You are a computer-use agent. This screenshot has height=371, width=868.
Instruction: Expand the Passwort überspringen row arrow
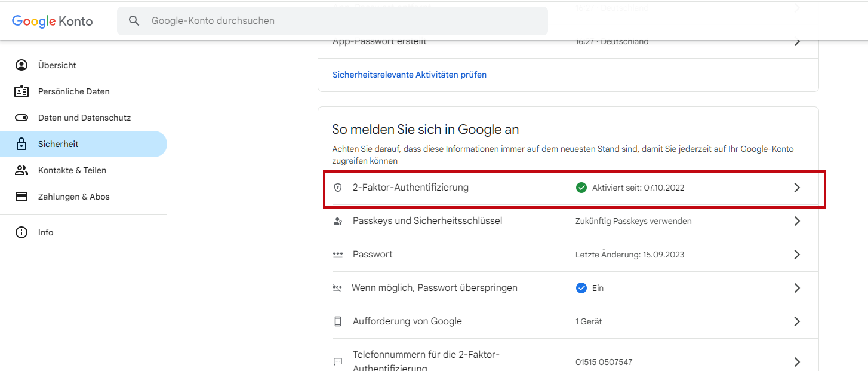[x=797, y=288]
